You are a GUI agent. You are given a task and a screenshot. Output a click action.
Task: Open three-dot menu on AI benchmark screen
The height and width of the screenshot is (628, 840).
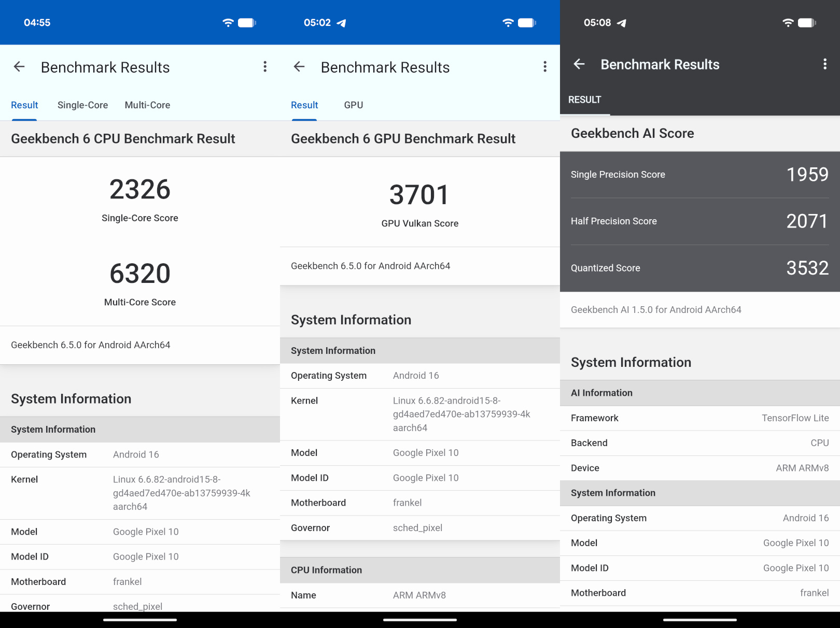point(824,64)
